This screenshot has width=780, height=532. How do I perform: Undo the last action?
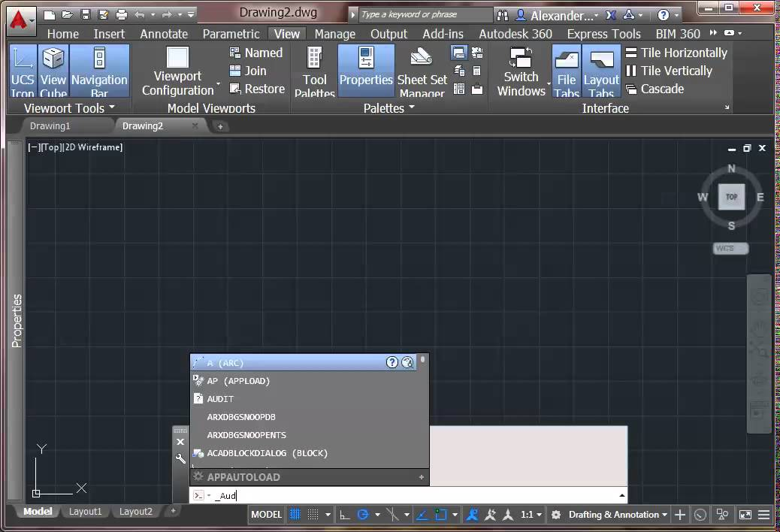click(140, 15)
